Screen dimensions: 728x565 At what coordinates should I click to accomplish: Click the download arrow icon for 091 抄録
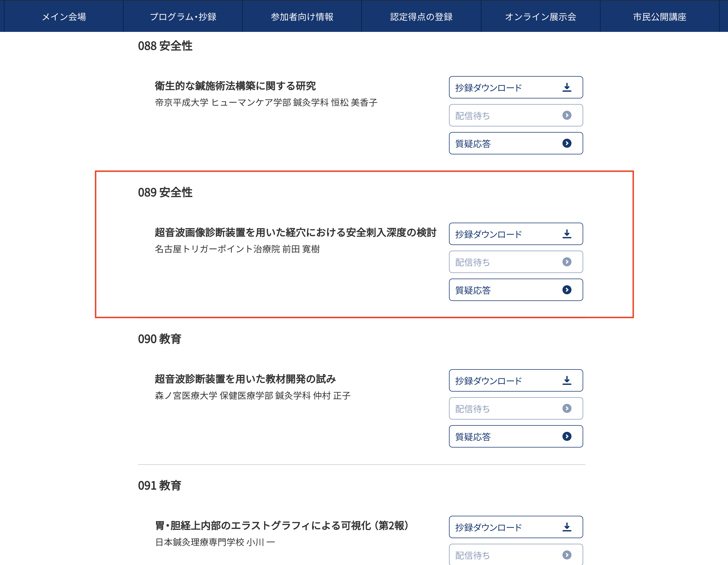[567, 527]
